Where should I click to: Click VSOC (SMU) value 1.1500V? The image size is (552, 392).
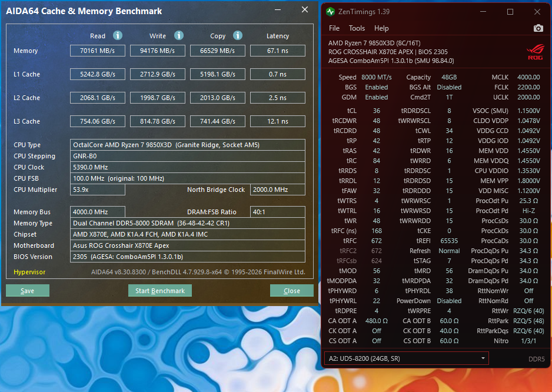pyautogui.click(x=528, y=111)
